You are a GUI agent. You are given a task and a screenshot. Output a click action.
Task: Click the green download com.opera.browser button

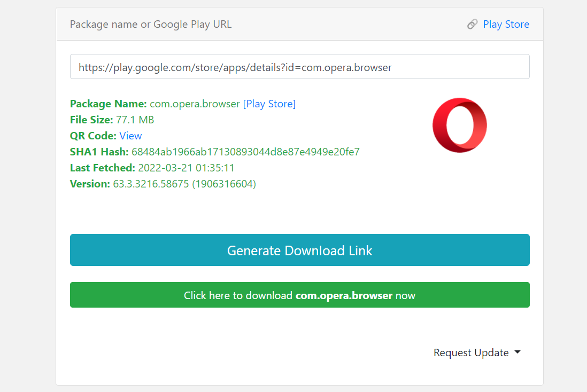[299, 295]
